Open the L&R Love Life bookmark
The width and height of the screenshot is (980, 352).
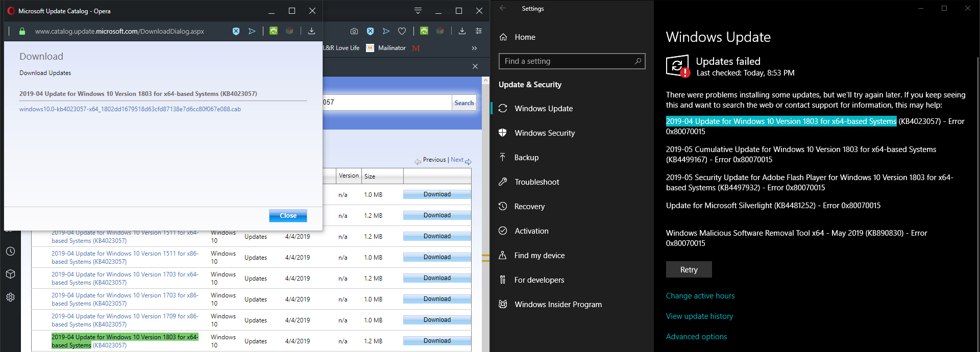(341, 48)
